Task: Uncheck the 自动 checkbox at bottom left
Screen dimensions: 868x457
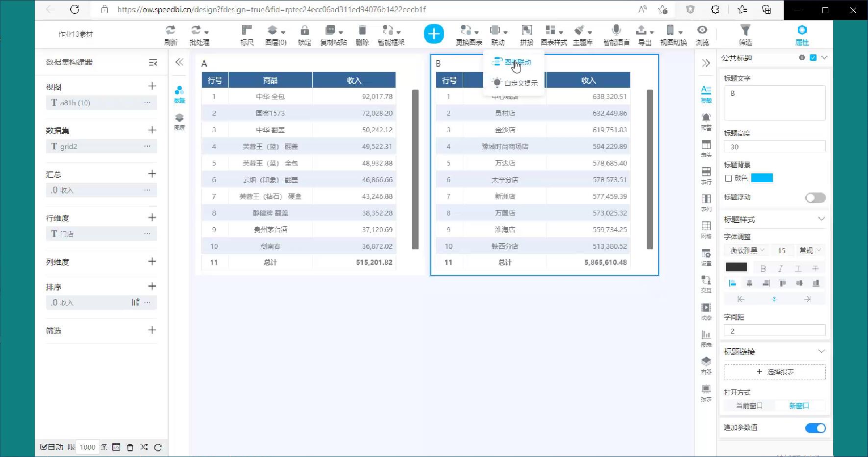Action: tap(44, 447)
